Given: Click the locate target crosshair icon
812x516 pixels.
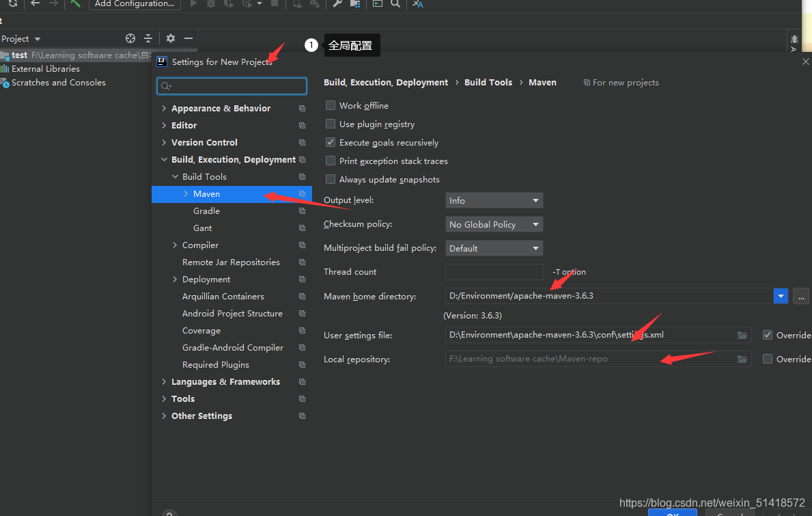Looking at the screenshot, I should [130, 38].
